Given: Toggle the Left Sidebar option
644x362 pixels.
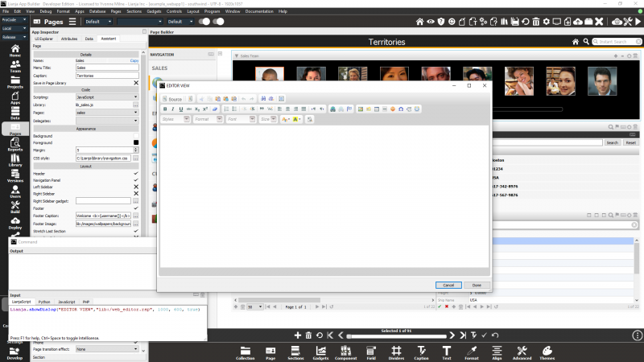Looking at the screenshot, I should pos(136,187).
